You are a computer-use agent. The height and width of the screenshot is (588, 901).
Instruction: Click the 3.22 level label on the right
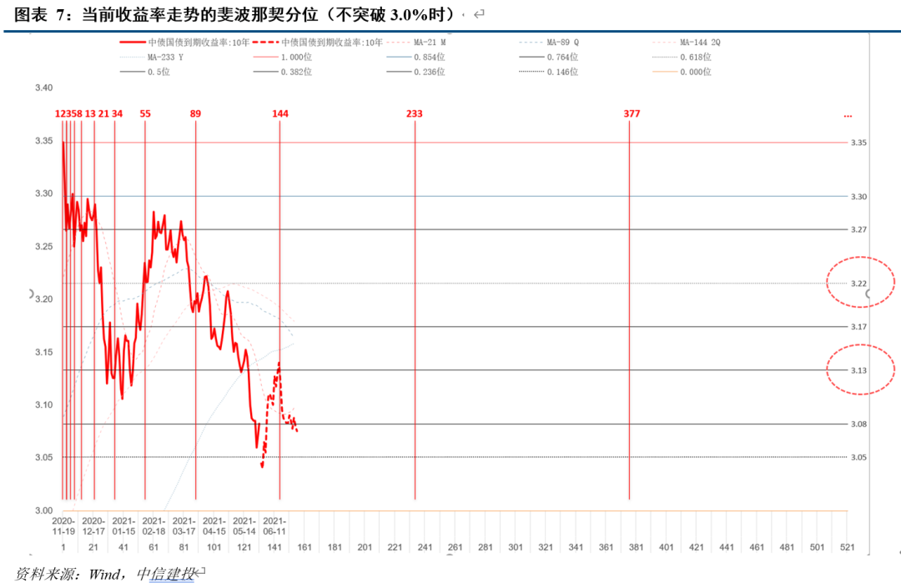point(858,284)
